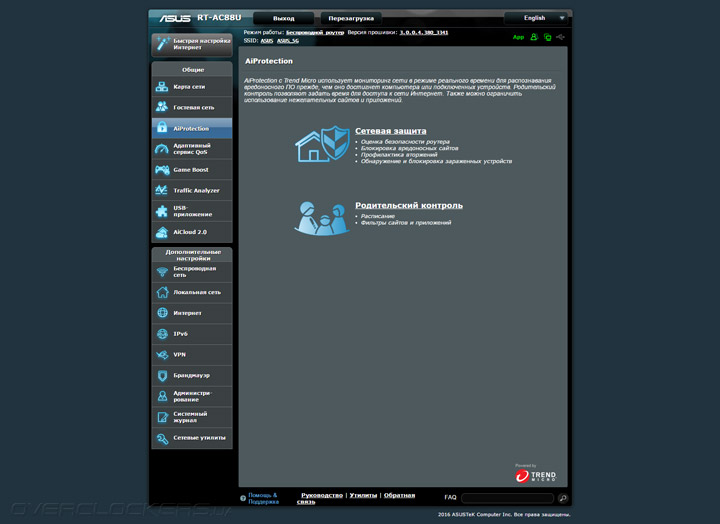Viewport: 720px width, 524px height.
Task: Select Traffic Analyzer menu label
Action: [x=196, y=191]
